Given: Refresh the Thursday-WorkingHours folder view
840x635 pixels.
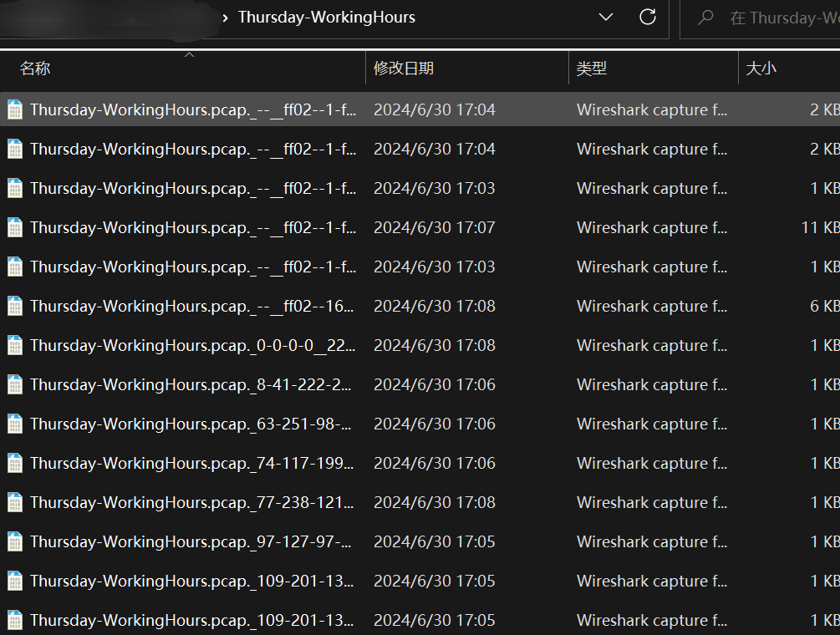Looking at the screenshot, I should (648, 18).
